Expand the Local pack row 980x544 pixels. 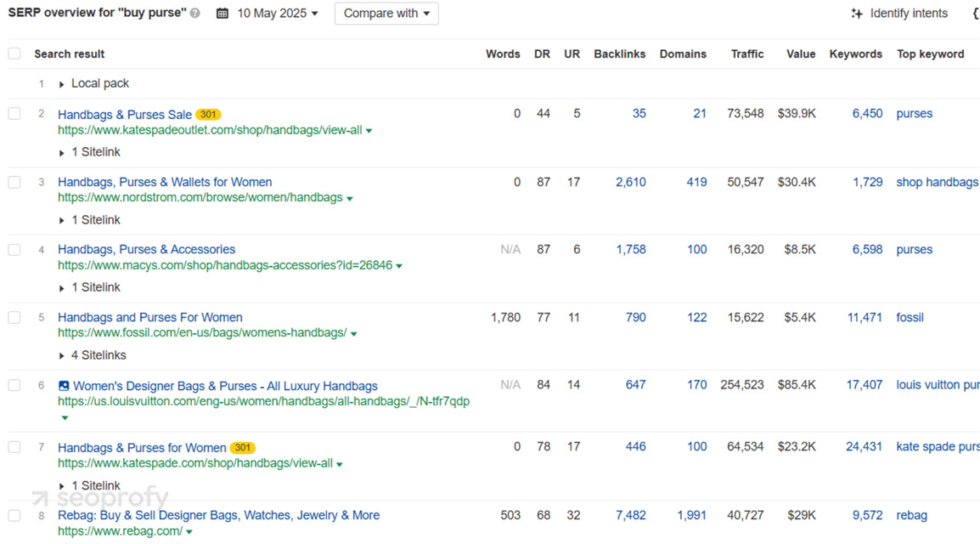coord(61,84)
